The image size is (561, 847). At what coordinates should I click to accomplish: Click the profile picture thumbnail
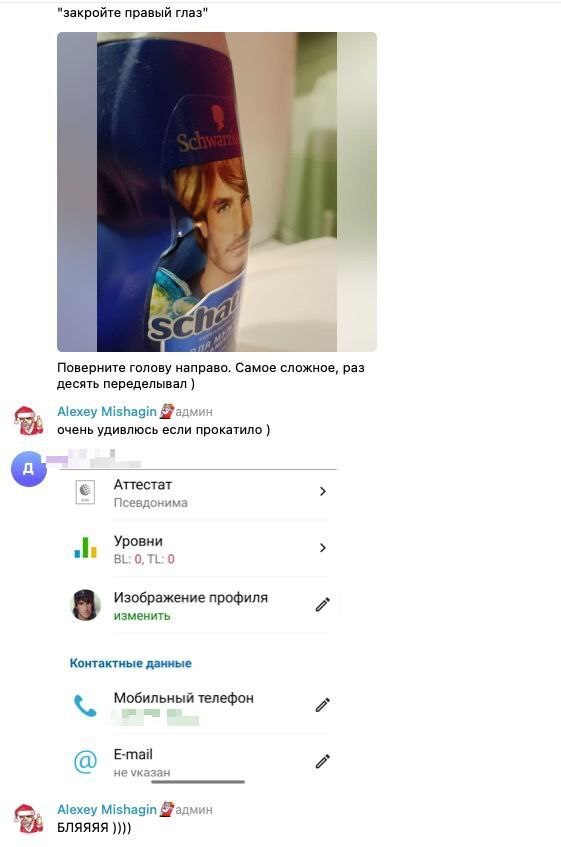(x=86, y=604)
